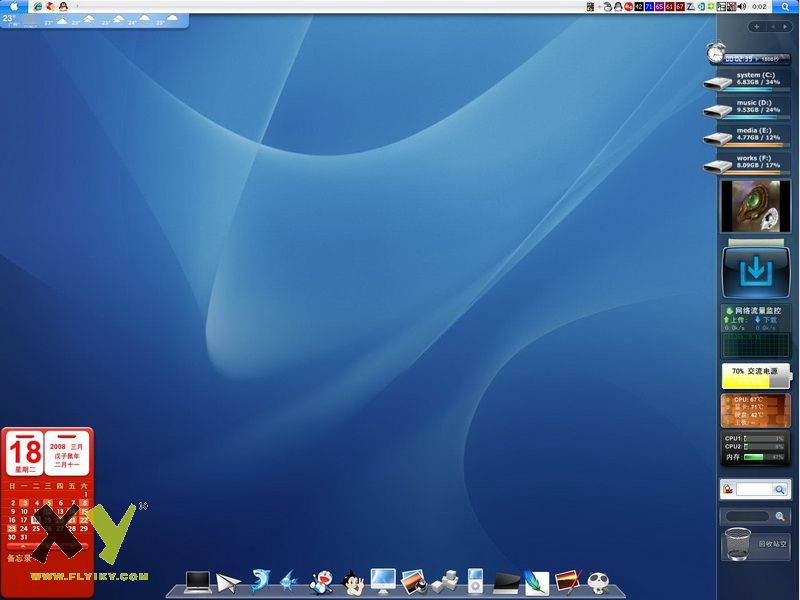Open the recycle bin trash can gadget
This screenshot has width=800, height=600.
pyautogui.click(x=738, y=544)
